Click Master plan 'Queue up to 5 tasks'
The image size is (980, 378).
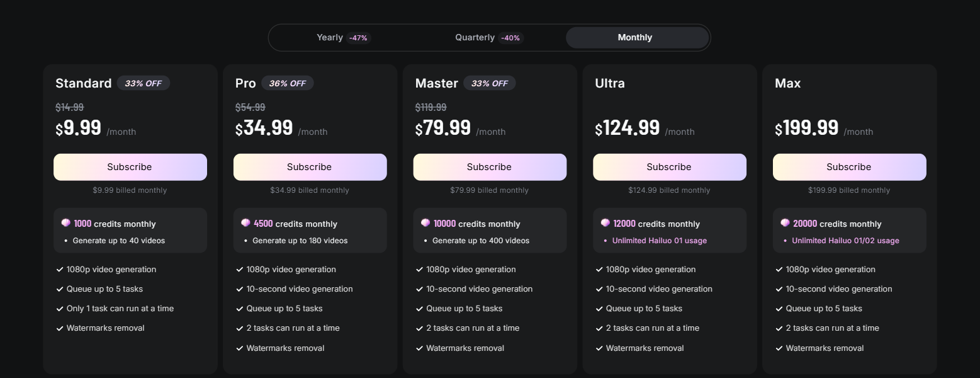click(465, 309)
